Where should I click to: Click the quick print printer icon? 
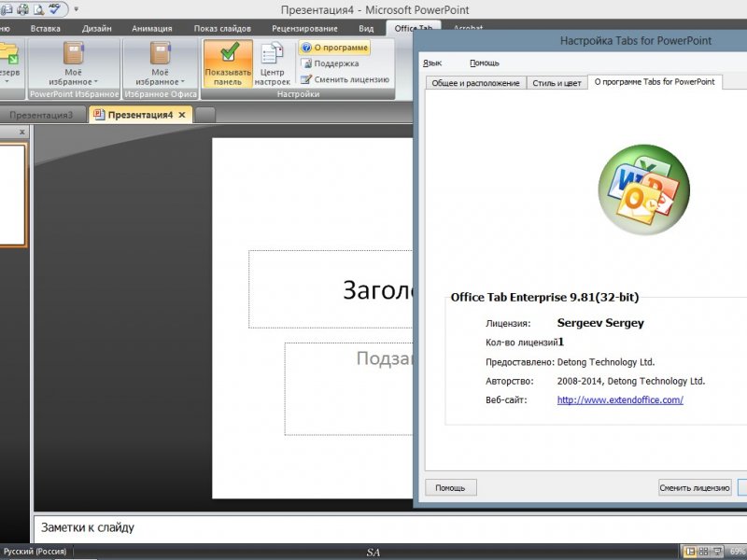coord(21,8)
